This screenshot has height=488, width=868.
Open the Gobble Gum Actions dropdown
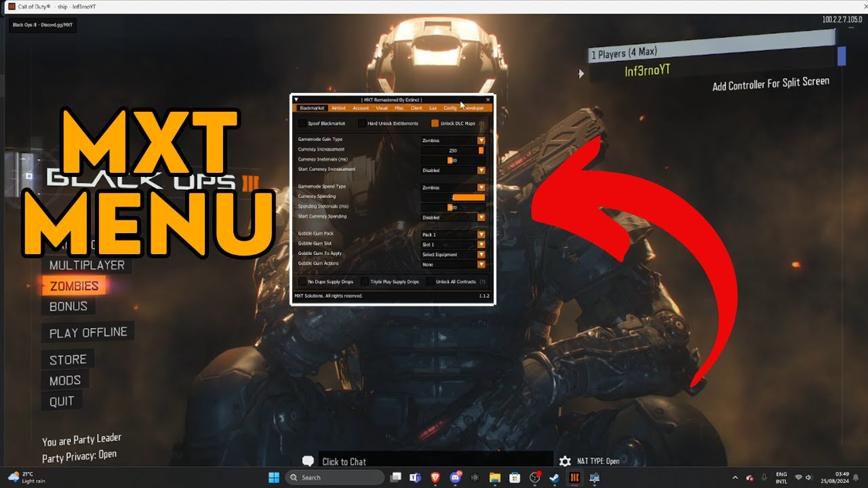[481, 264]
